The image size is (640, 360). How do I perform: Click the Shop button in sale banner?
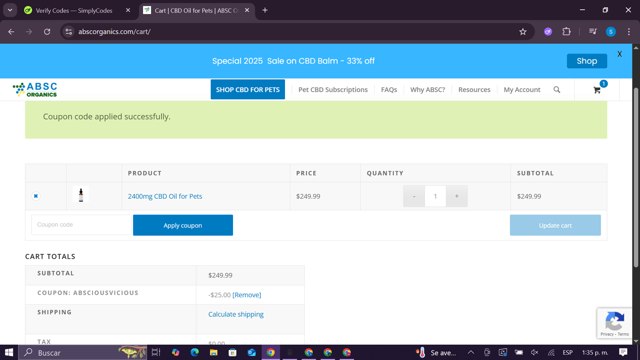(x=587, y=61)
